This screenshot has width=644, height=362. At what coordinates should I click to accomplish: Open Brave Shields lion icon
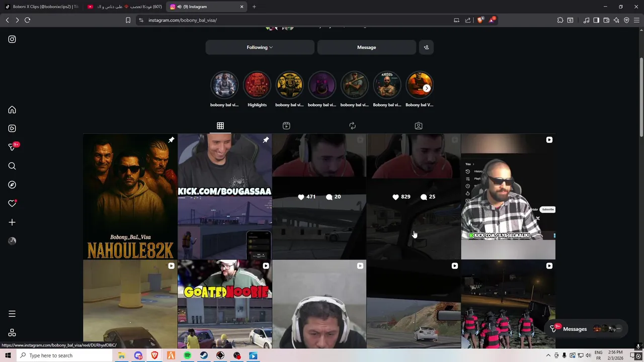[480, 20]
